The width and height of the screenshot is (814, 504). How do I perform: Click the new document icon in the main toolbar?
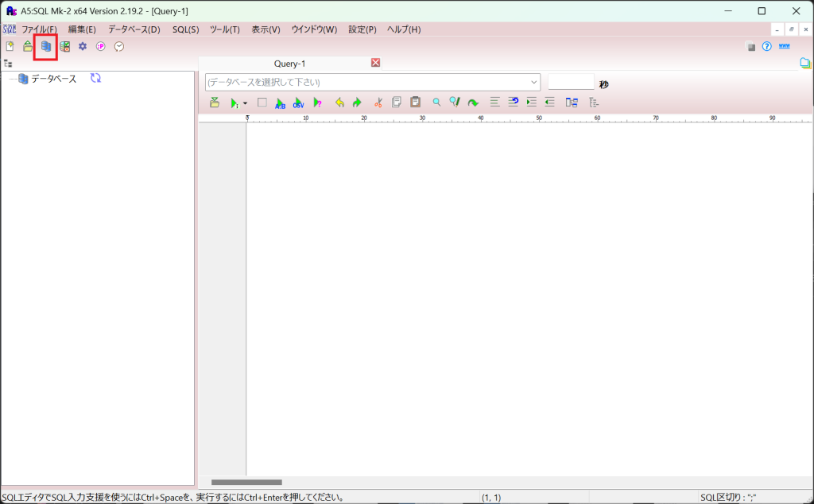click(10, 46)
